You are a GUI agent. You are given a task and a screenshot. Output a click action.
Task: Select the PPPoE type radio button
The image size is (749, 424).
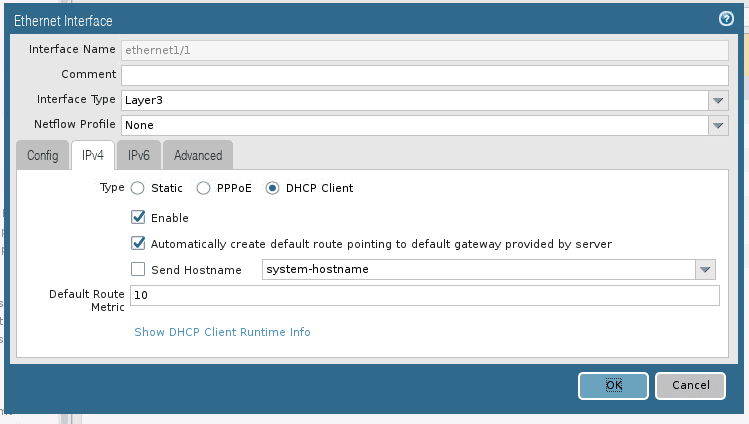[x=203, y=188]
